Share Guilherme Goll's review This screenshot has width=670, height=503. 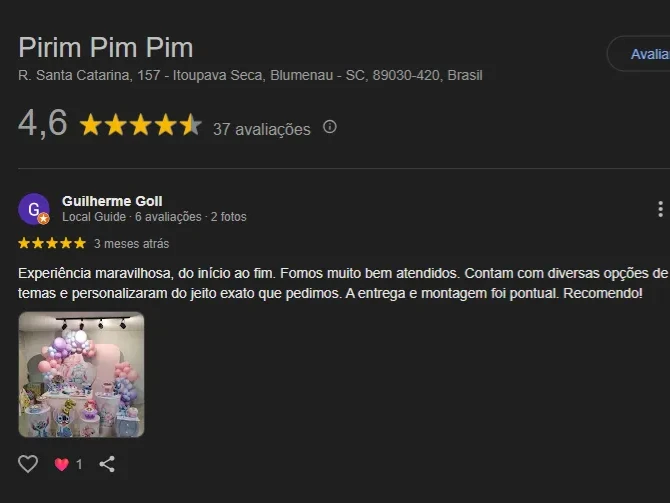tap(107, 464)
